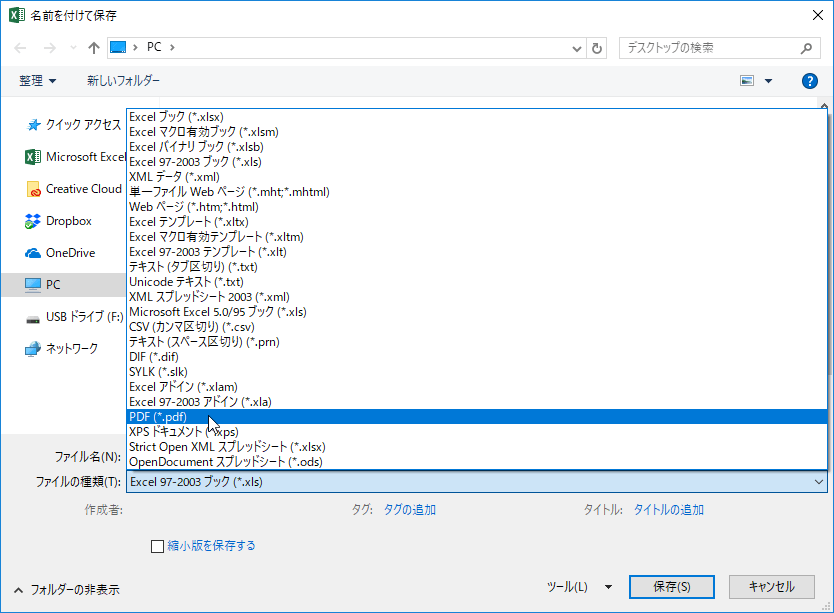Click the Back navigation arrow
Image resolution: width=834 pixels, height=613 pixels.
tap(20, 48)
